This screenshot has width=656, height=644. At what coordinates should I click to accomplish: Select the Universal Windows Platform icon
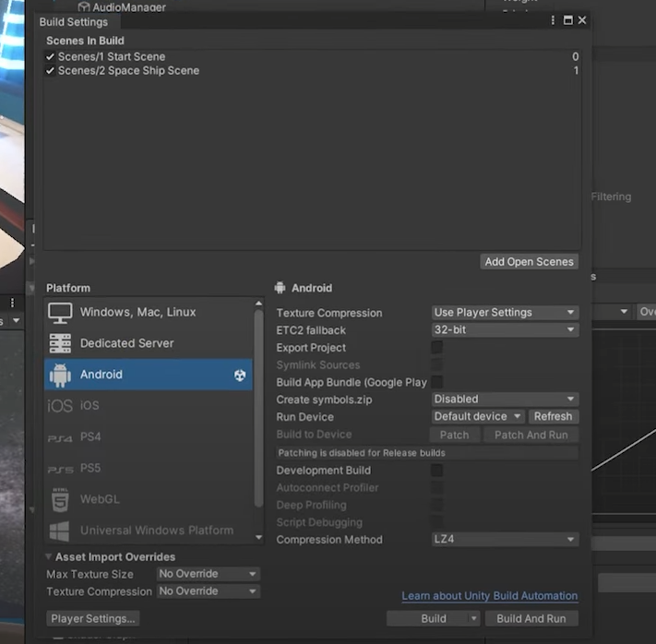click(x=59, y=531)
